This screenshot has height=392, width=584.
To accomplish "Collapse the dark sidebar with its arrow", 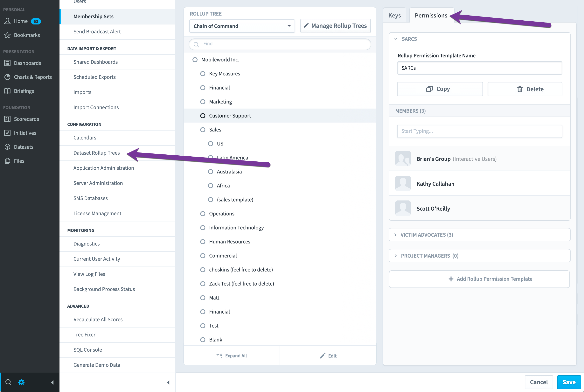I will [x=52, y=382].
